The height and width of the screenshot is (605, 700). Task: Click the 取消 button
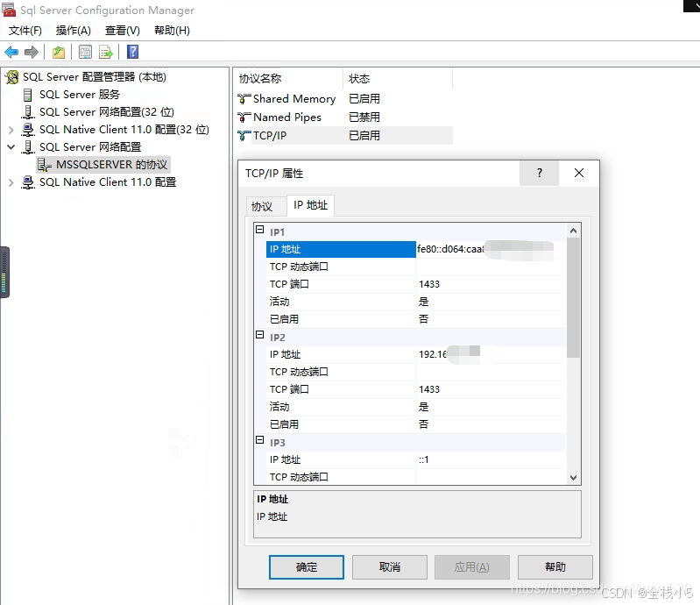pos(390,567)
